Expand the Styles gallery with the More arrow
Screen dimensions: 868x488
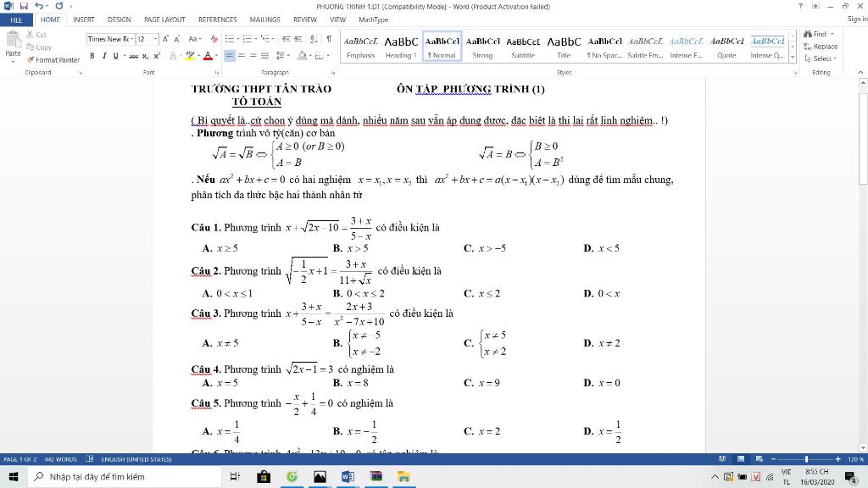pyautogui.click(x=793, y=58)
